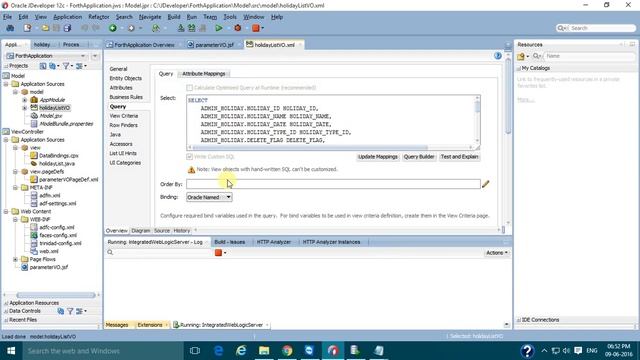The height and width of the screenshot is (360, 640).
Task: Expand the Application Resources section
Action: pyautogui.click(x=6, y=303)
